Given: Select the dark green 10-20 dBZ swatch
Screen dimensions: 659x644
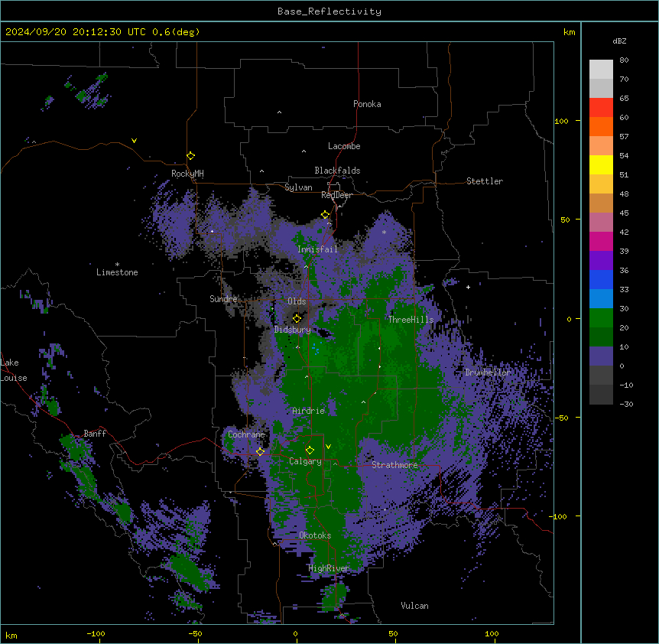Looking at the screenshot, I should [x=601, y=337].
